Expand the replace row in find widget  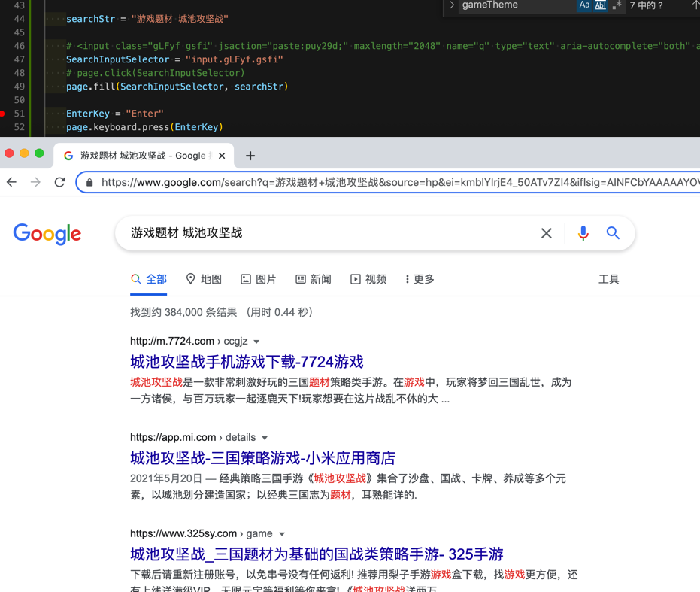452,5
